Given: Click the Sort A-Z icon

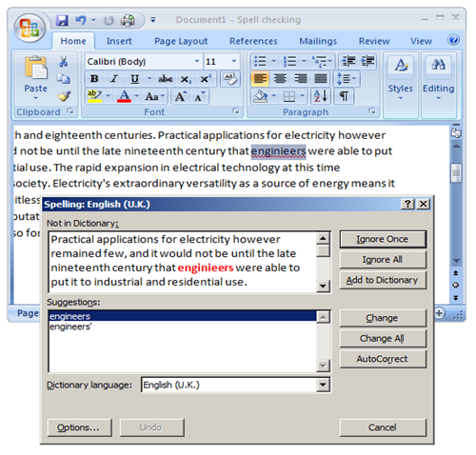Looking at the screenshot, I should 321,96.
